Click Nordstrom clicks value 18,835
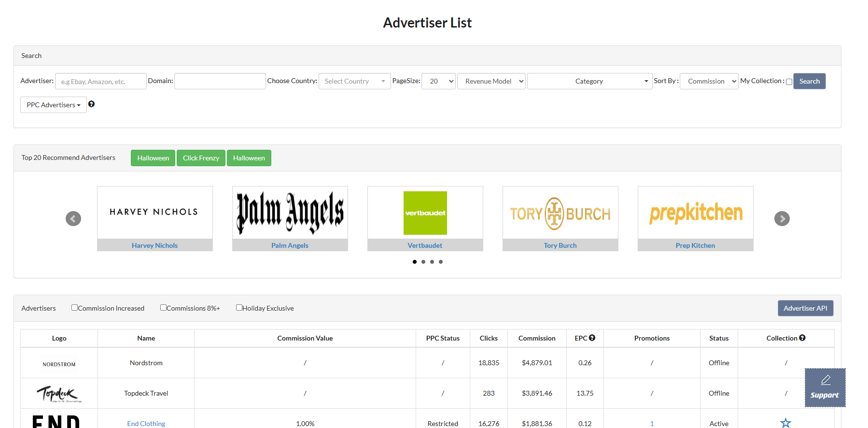 pyautogui.click(x=489, y=363)
